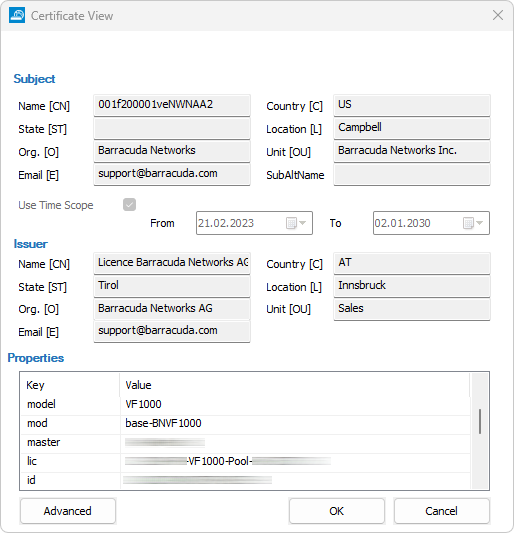The height and width of the screenshot is (533, 514).
Task: Click the Issuer Unit field showing Sales
Action: (x=412, y=309)
